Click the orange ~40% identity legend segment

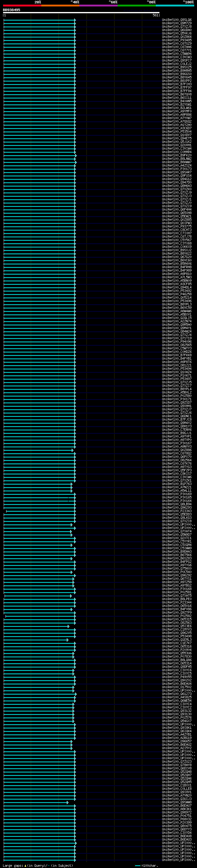(x=60, y=6)
